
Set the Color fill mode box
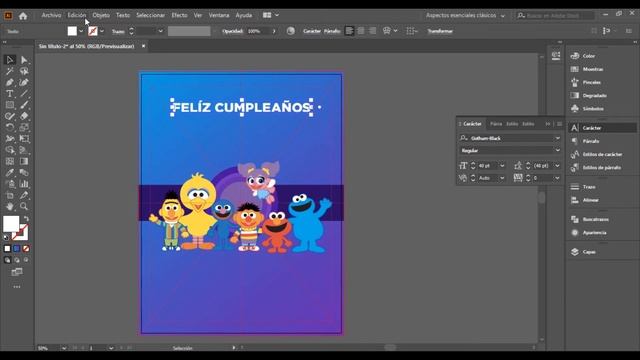[7, 249]
